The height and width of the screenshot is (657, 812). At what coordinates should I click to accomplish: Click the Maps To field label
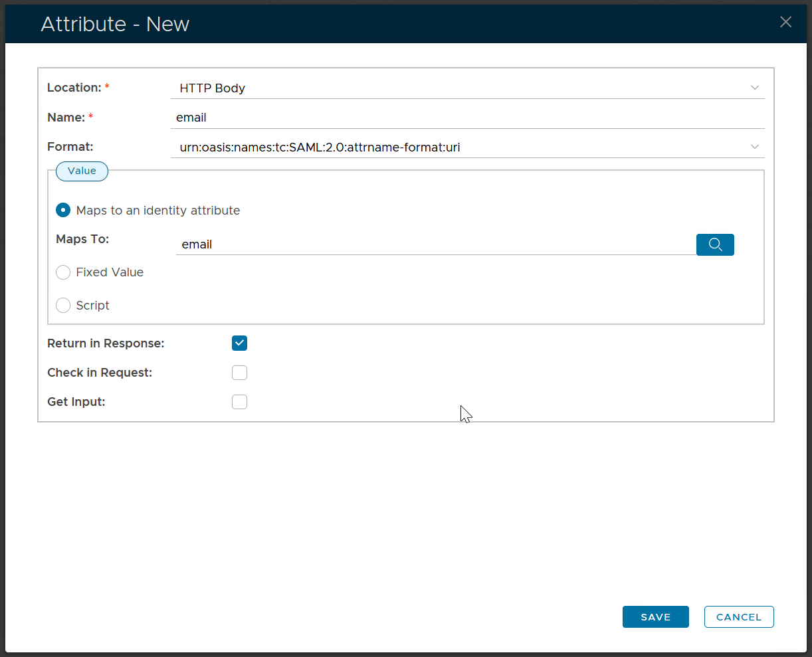tap(82, 239)
